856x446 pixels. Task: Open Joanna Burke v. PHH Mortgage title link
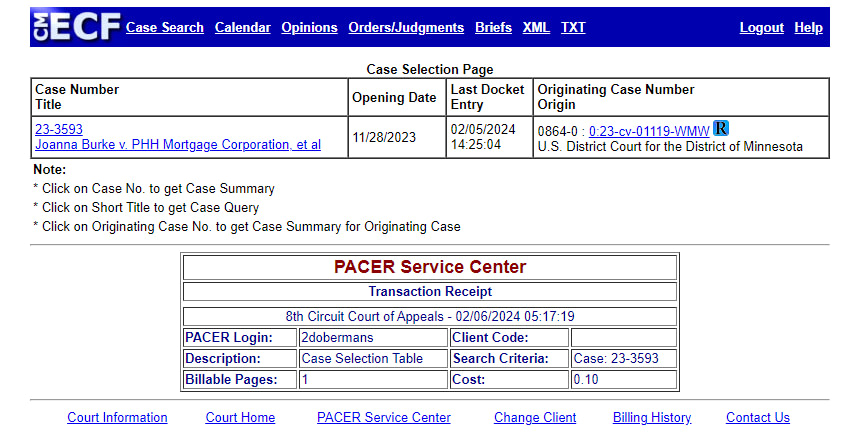coord(178,145)
